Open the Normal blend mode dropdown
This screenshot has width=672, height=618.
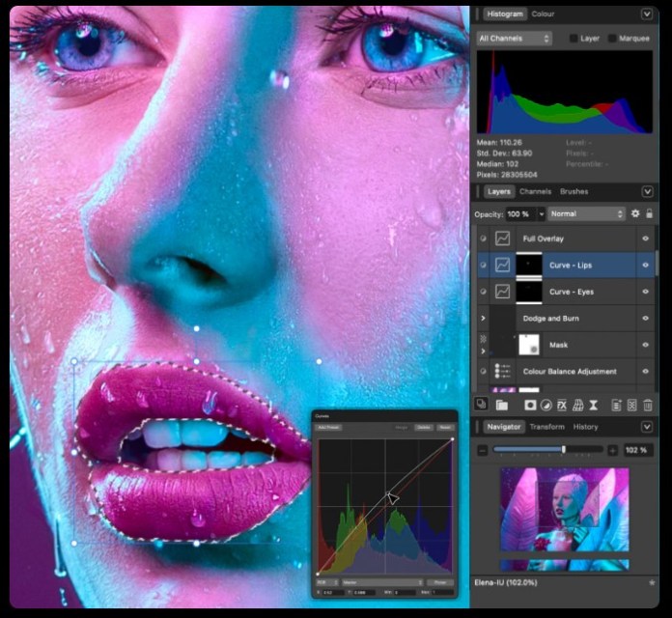(x=587, y=213)
